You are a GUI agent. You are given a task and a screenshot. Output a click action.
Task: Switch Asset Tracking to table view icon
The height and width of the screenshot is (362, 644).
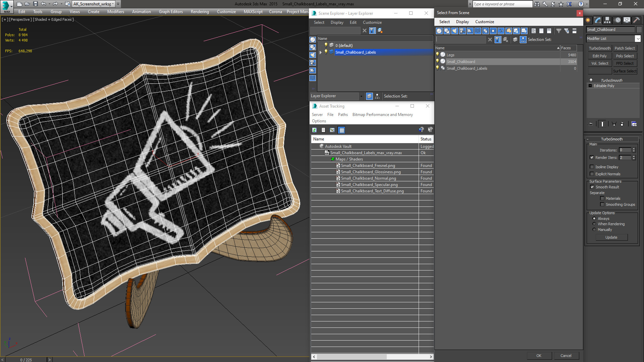coord(341,130)
